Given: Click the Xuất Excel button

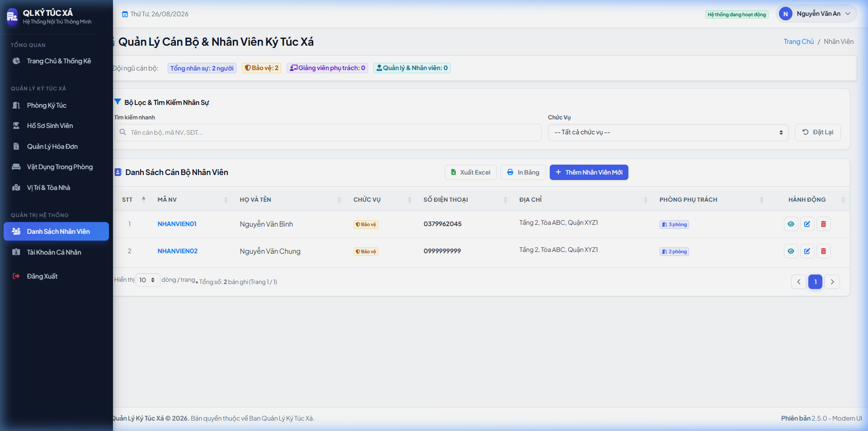Looking at the screenshot, I should pyautogui.click(x=471, y=172).
